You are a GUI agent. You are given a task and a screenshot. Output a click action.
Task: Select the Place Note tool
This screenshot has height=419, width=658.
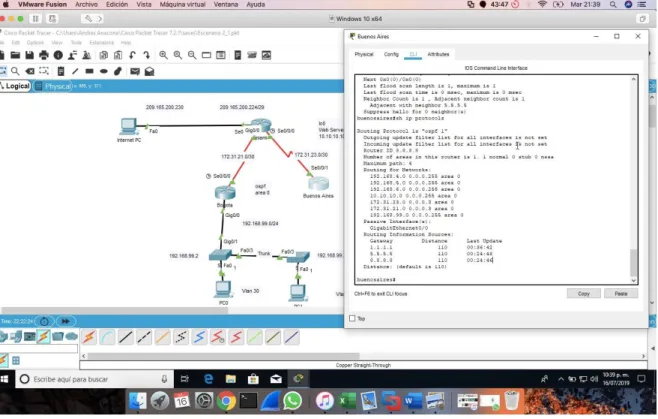tap(61, 71)
